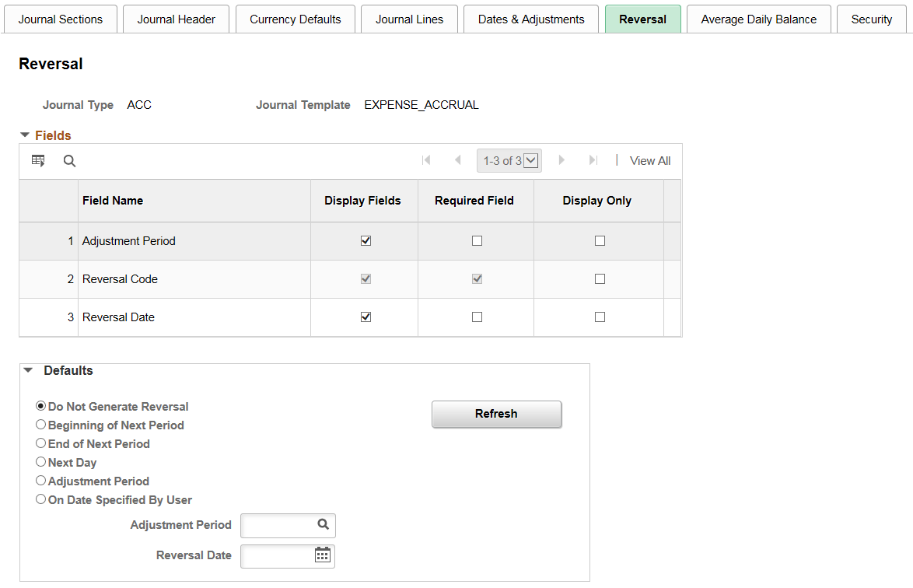Click the View All link
This screenshot has width=913, height=588.
click(650, 161)
